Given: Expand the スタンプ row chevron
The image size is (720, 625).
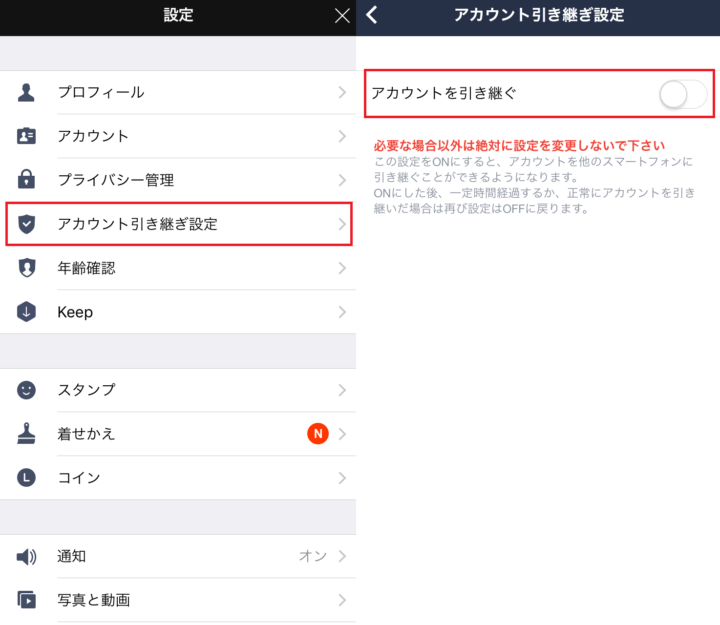Looking at the screenshot, I should click(342, 390).
